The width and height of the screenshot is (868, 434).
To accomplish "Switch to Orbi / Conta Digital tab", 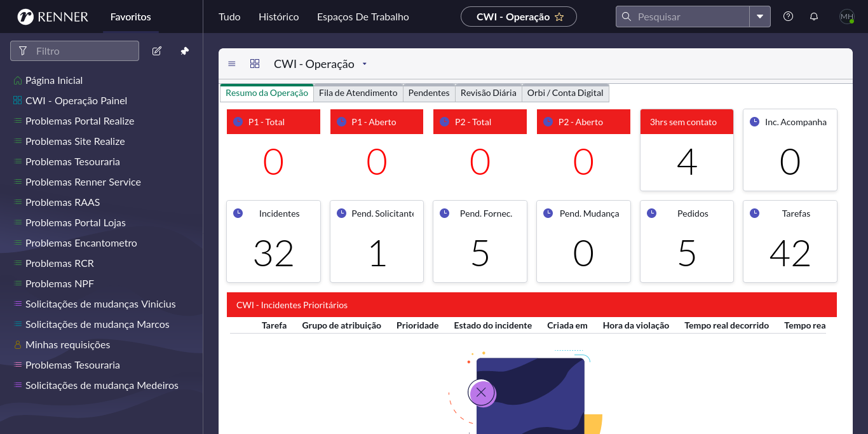I will pos(566,93).
